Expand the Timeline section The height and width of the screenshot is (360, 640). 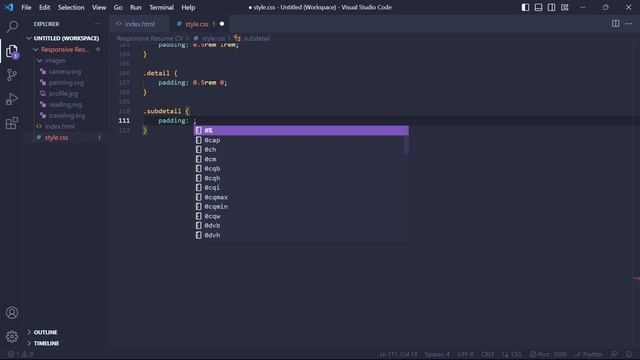pos(46,343)
